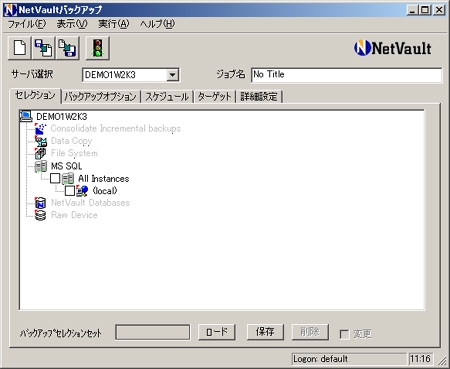Click the third toolbar icon with disk and document
Image resolution: width=450 pixels, height=369 pixels.
(x=68, y=48)
